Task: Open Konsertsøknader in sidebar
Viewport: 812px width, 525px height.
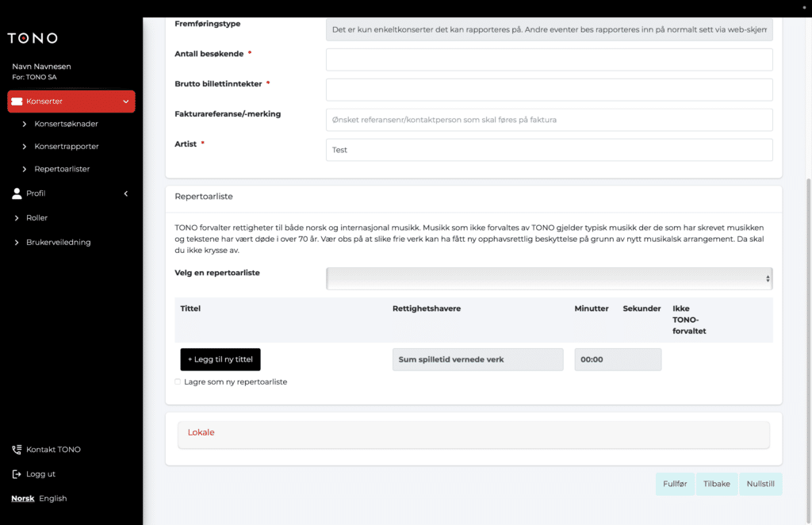Action: (67, 124)
